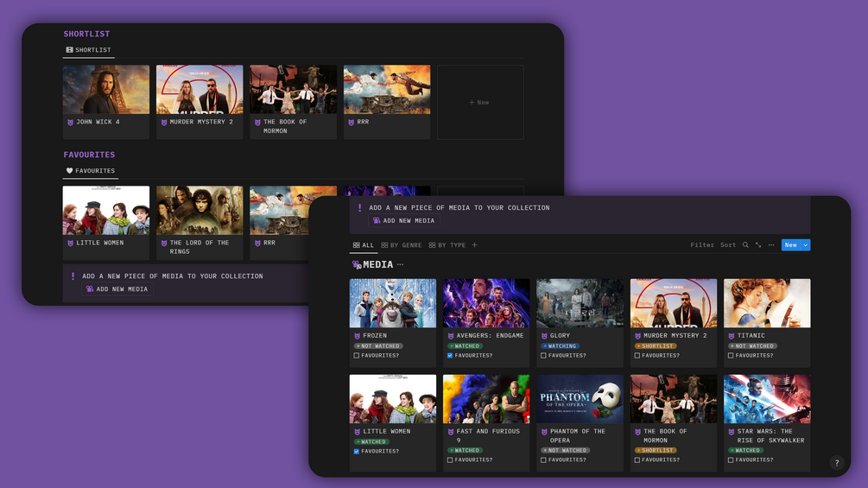The width and height of the screenshot is (868, 488).
Task: Open Star Wars: The Rise of Skywalker poster
Action: (767, 399)
